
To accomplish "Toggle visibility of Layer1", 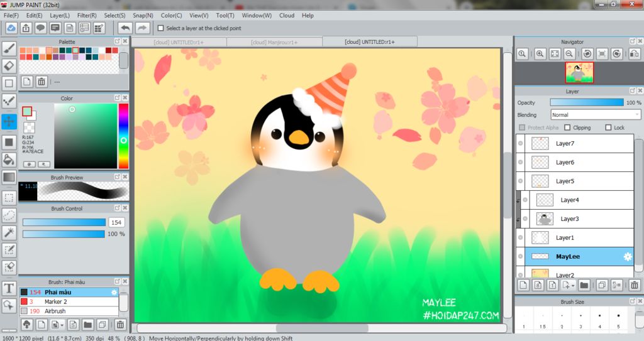I will (x=520, y=237).
